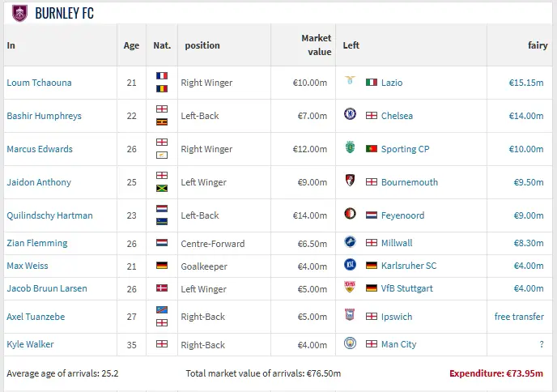
Task: Open the Ipswich club link
Action: (x=396, y=317)
